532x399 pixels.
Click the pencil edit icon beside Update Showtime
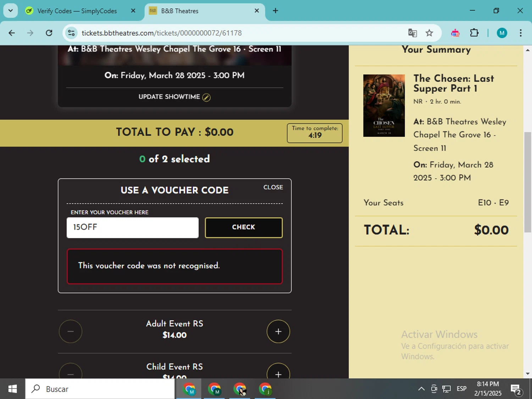point(206,97)
